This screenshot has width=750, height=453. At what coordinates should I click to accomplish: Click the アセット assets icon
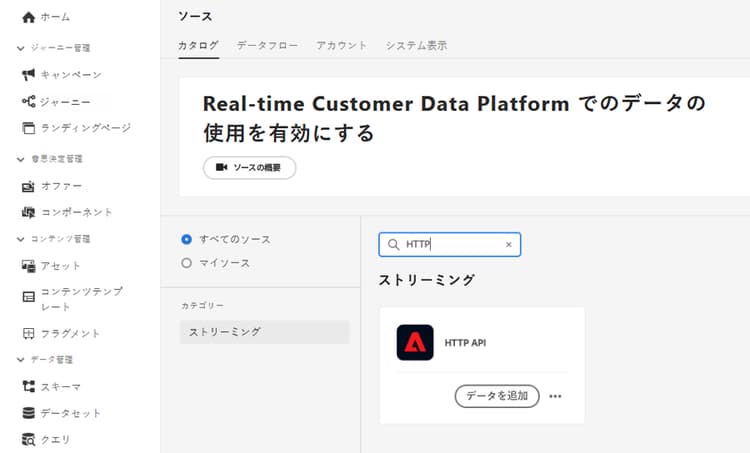tap(29, 266)
